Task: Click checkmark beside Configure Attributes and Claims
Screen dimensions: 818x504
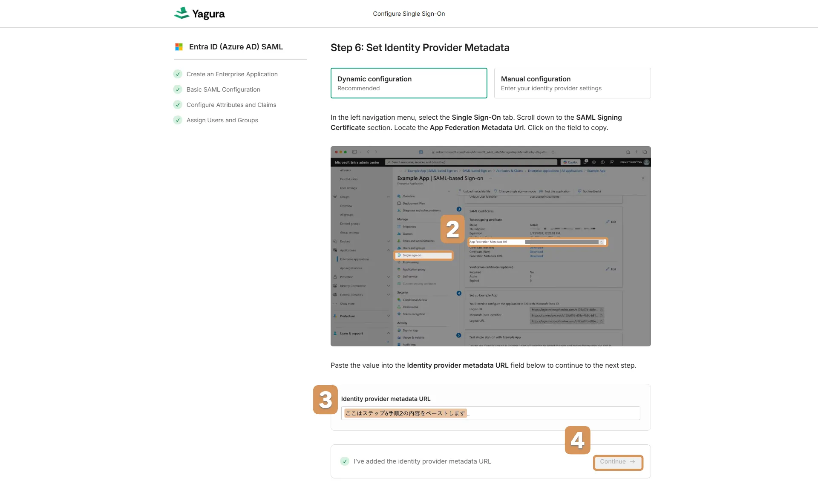Action: (178, 105)
